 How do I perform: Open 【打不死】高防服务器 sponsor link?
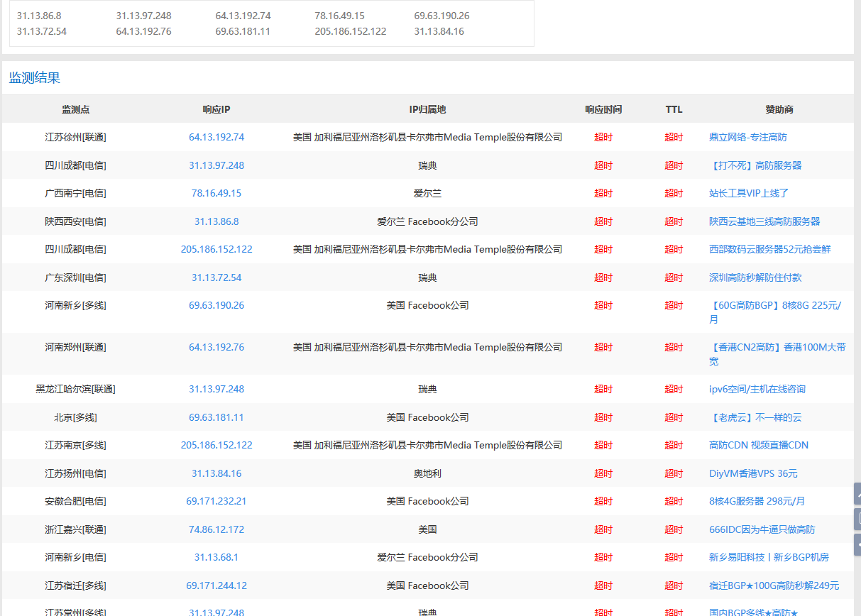(x=757, y=165)
